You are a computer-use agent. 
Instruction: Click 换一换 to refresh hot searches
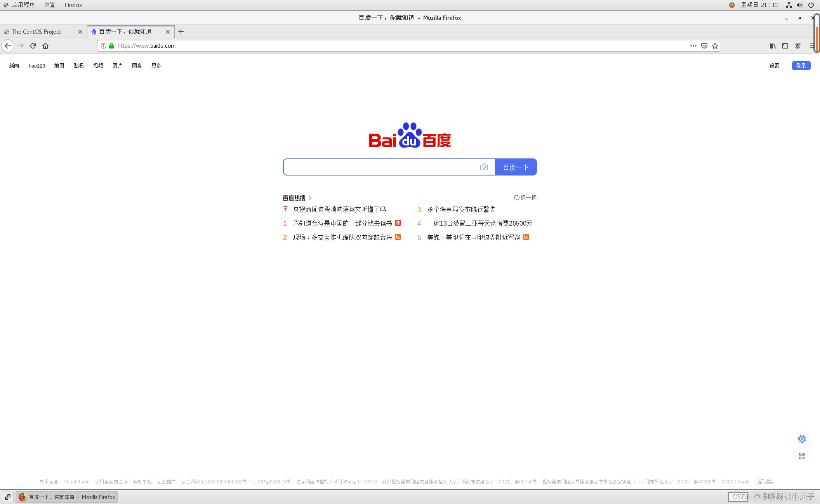(528, 198)
